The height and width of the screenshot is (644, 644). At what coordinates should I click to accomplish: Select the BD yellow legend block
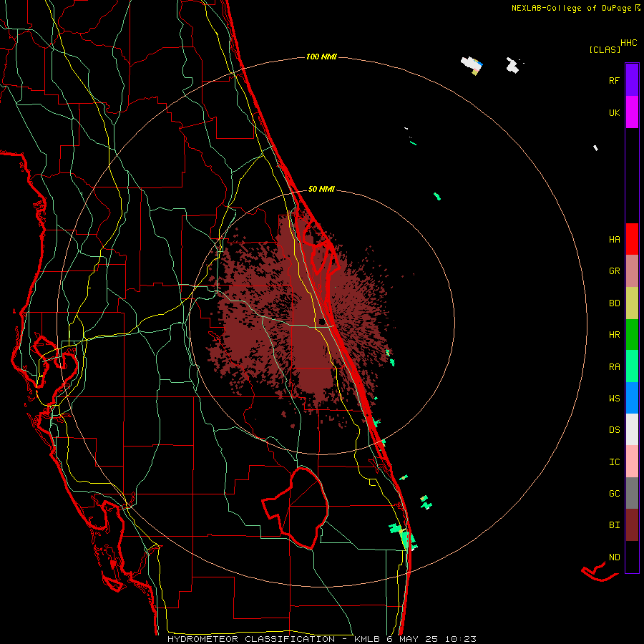pos(632,303)
